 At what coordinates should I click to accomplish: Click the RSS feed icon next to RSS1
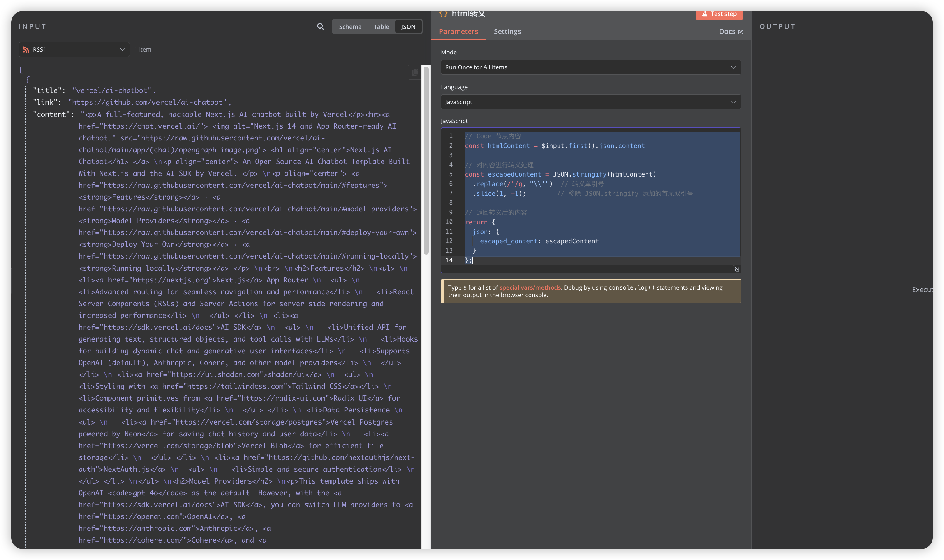tap(26, 49)
